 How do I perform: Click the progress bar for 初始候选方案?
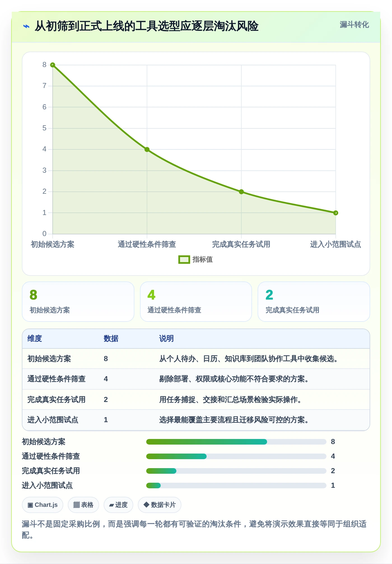[x=236, y=442]
